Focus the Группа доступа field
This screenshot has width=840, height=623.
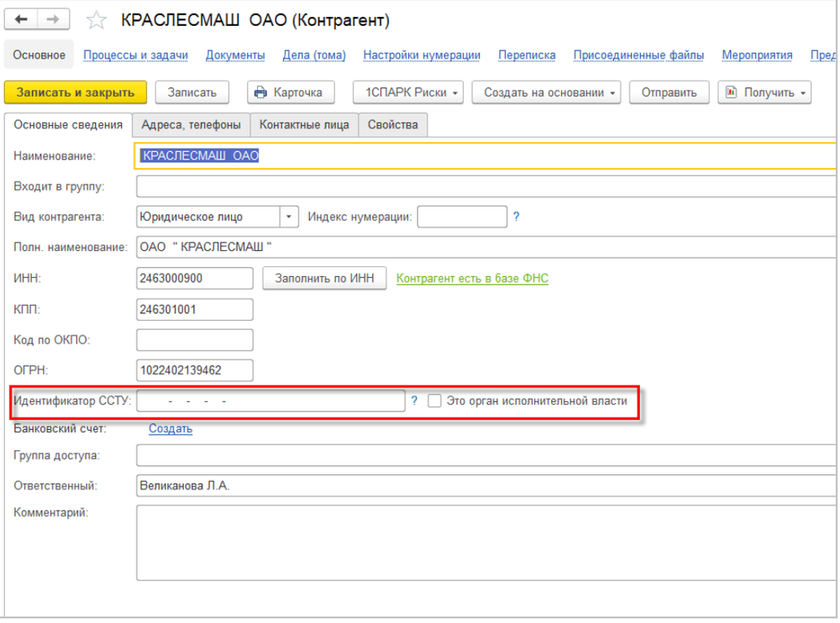pyautogui.click(x=486, y=455)
